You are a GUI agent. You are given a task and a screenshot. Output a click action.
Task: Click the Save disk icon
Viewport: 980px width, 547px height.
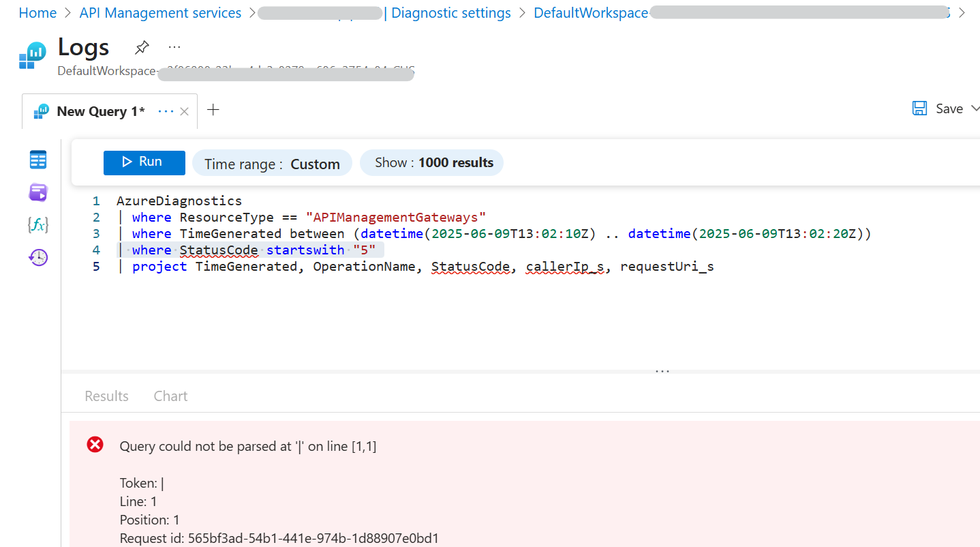pos(919,108)
